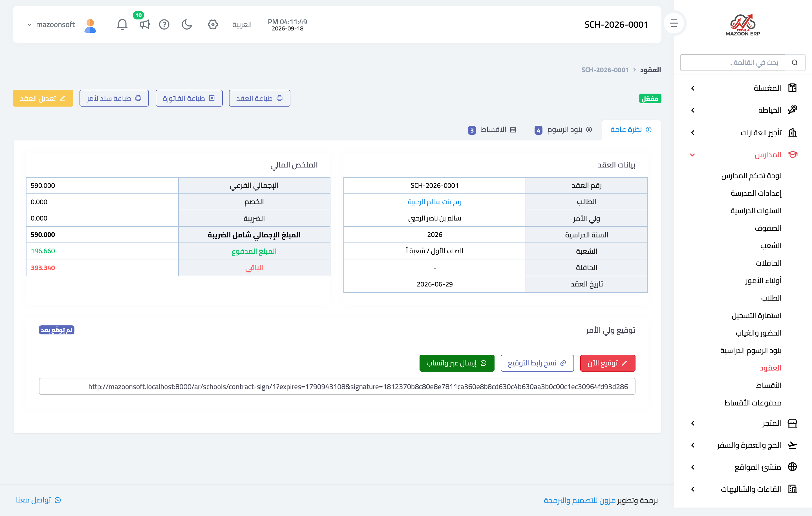Click the user avatar icon

click(x=90, y=25)
